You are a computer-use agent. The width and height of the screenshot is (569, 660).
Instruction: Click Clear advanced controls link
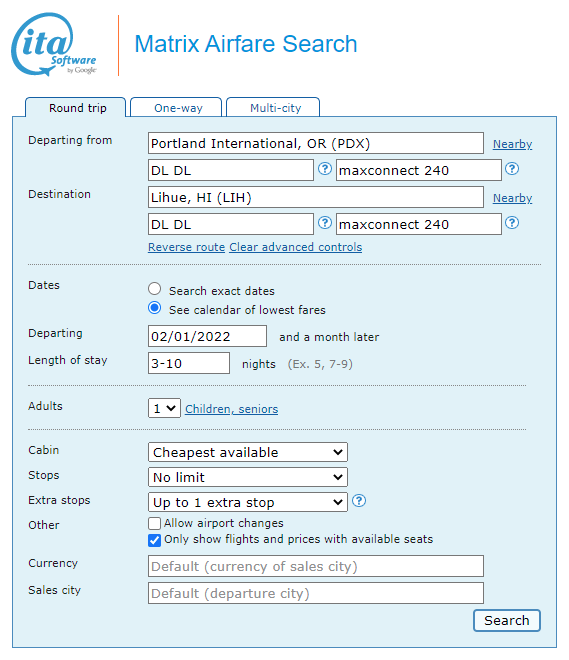[x=295, y=247]
